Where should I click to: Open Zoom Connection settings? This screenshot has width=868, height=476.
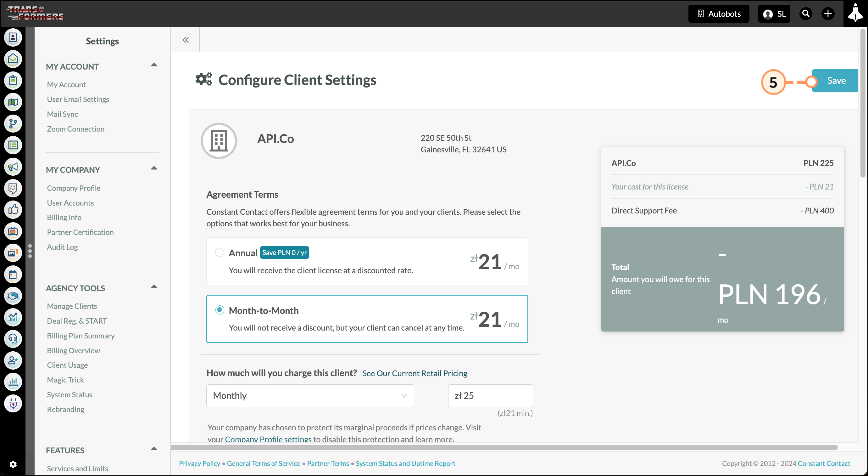coord(75,129)
